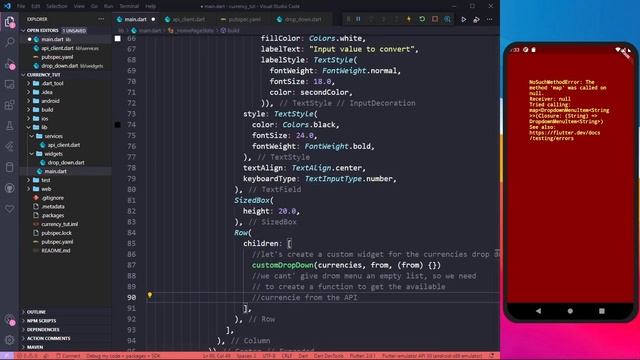Image resolution: width=640 pixels, height=360 pixels.
Task: Open the Help menu
Action: [150, 6]
